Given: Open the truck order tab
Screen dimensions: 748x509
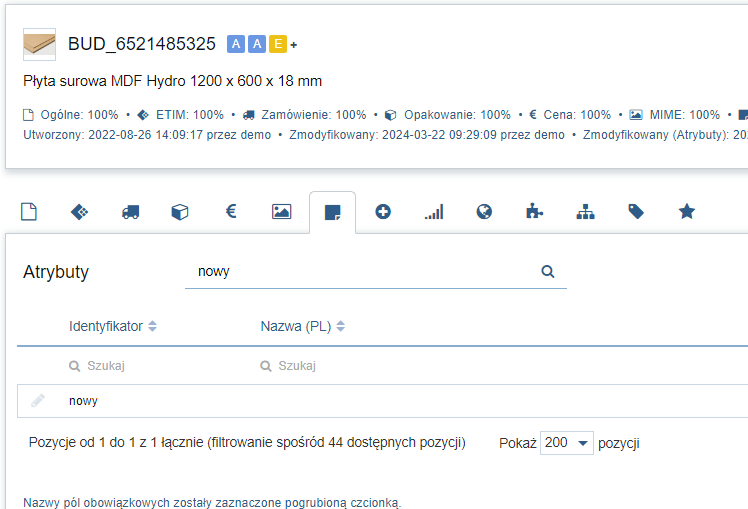Looking at the screenshot, I should coord(130,212).
